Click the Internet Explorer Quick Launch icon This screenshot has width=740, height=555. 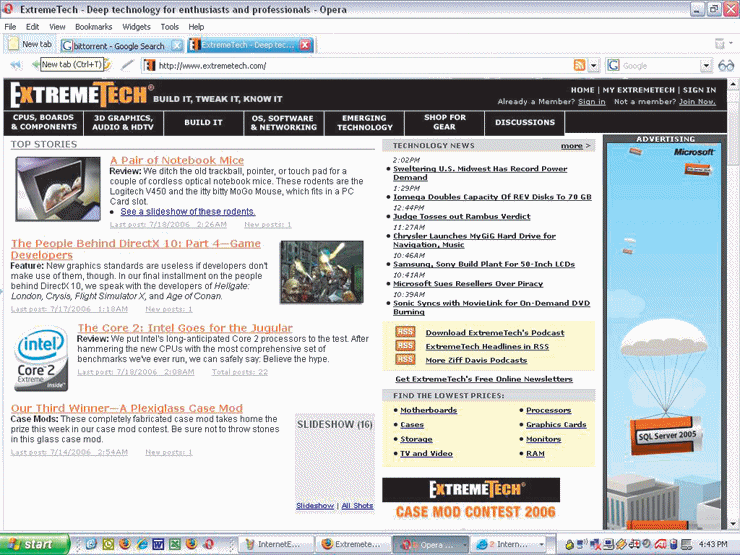click(142, 544)
